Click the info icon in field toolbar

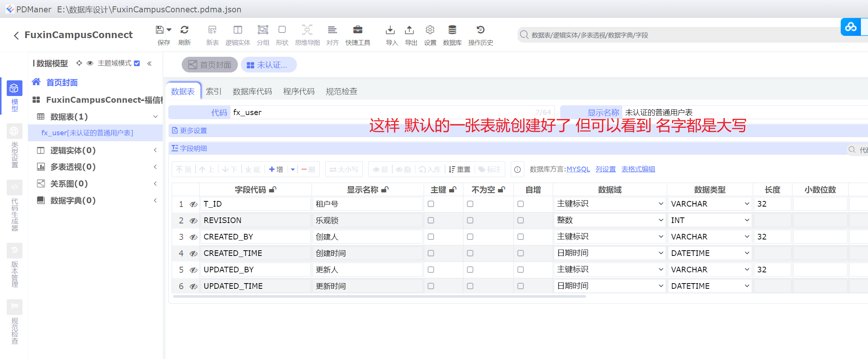(517, 170)
